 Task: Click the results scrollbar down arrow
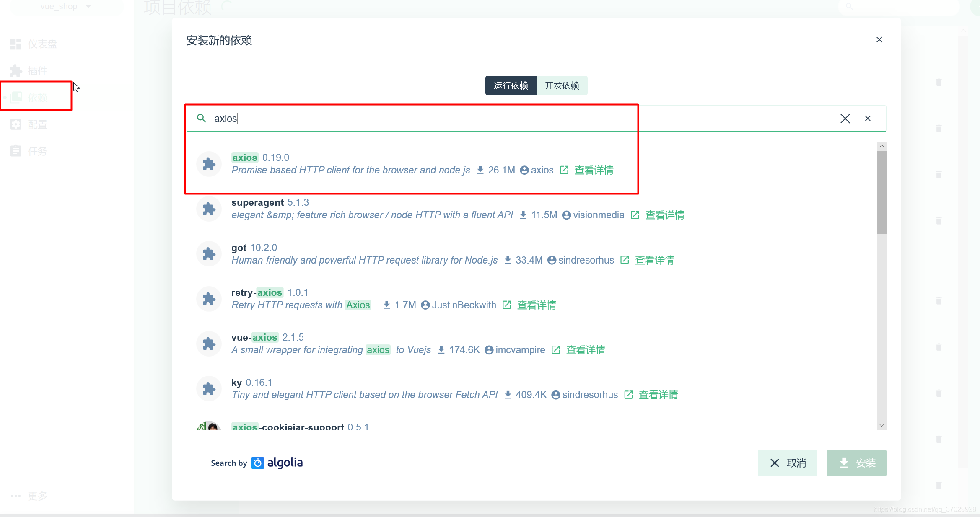pyautogui.click(x=881, y=425)
